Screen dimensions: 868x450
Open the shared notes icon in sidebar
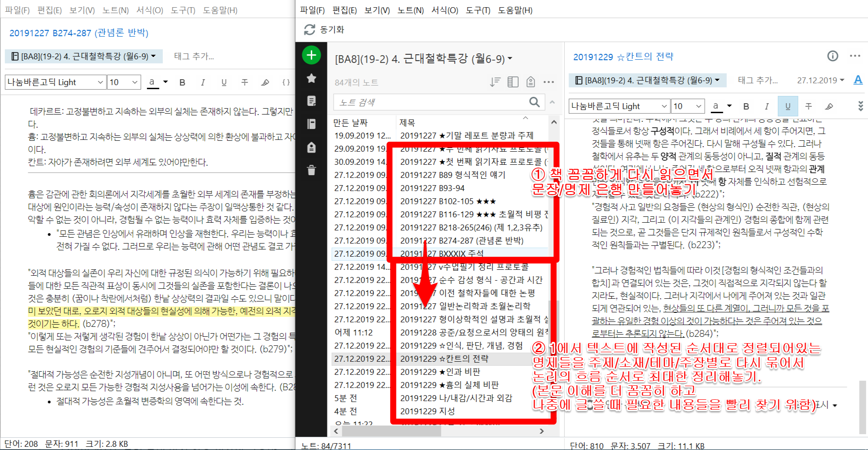(x=311, y=148)
